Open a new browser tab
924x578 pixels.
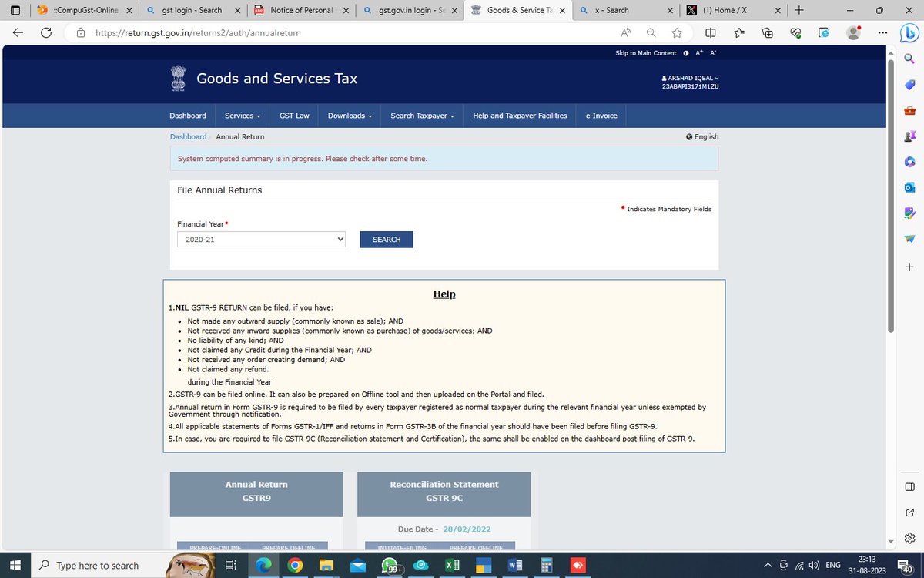coord(798,10)
